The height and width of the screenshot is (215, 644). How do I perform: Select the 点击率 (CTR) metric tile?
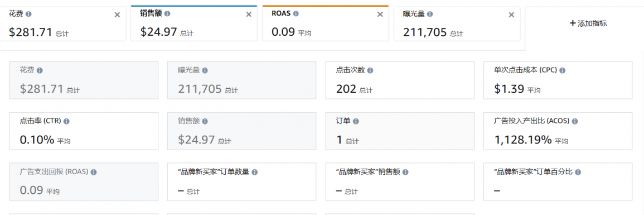point(84,131)
